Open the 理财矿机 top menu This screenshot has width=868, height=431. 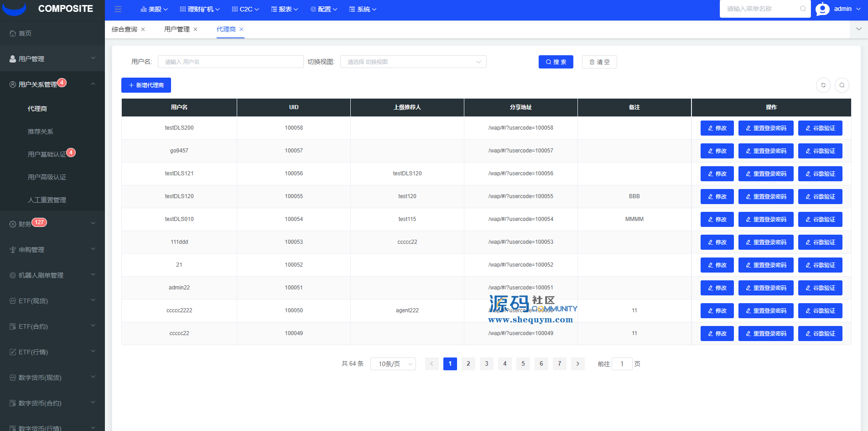(200, 9)
